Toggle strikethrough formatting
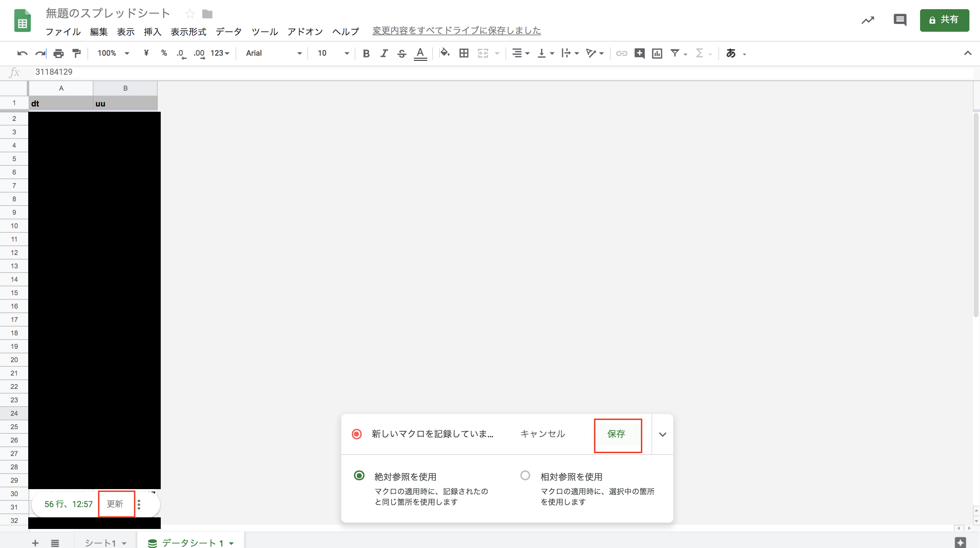Screen dimensions: 980x548 tap(402, 53)
